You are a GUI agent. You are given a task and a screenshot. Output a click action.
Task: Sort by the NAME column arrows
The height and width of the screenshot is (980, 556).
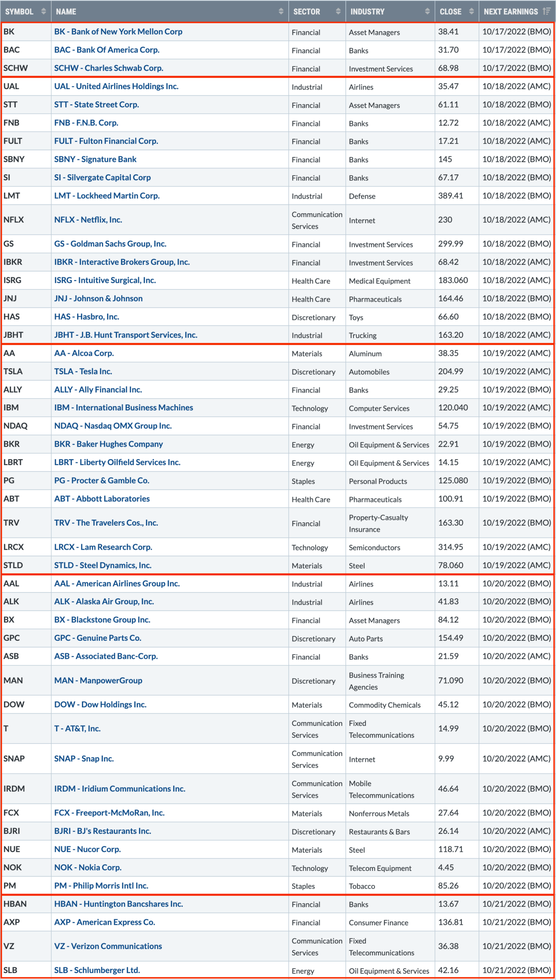(x=281, y=11)
